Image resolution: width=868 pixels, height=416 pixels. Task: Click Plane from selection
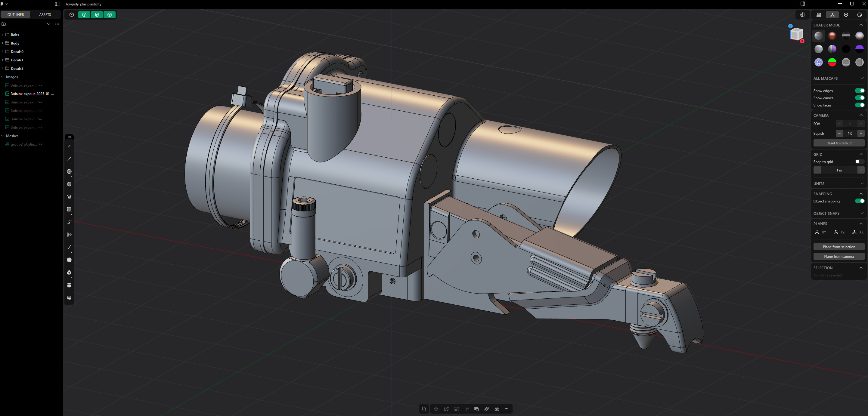[x=839, y=247]
